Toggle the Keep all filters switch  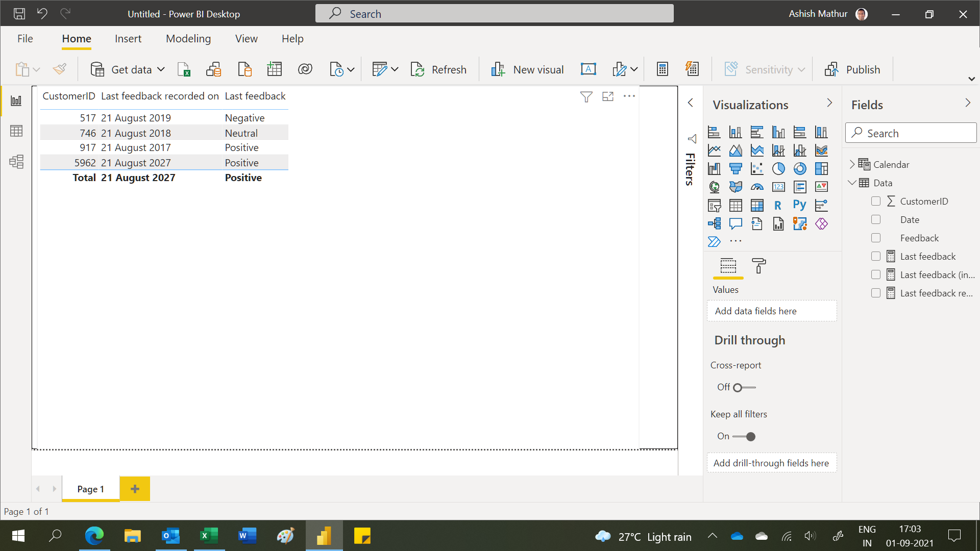(744, 437)
